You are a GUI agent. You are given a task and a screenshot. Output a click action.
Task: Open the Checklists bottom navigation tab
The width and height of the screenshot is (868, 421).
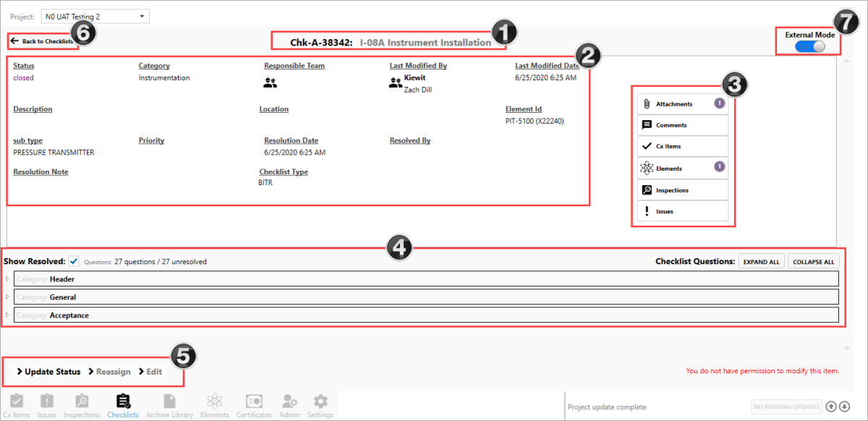123,406
